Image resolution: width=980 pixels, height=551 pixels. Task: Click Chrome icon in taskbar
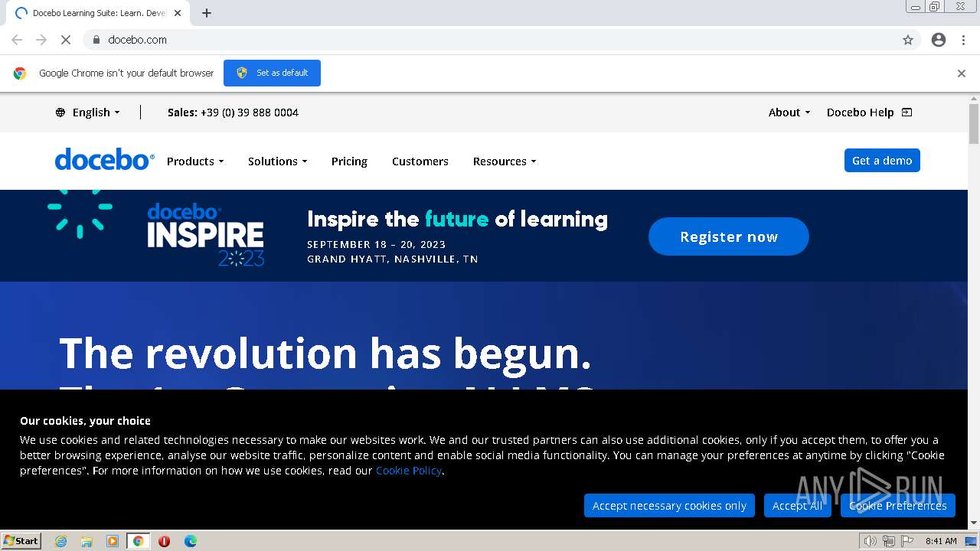(139, 541)
